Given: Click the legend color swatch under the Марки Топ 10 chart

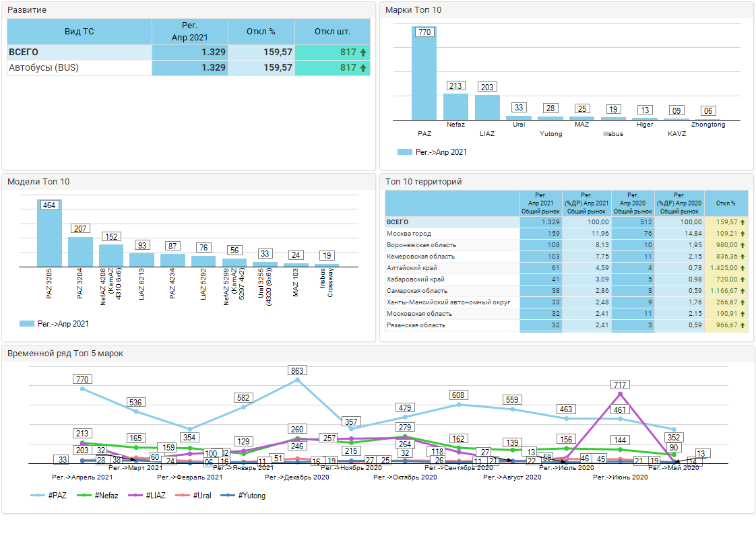Looking at the screenshot, I should pos(404,152).
